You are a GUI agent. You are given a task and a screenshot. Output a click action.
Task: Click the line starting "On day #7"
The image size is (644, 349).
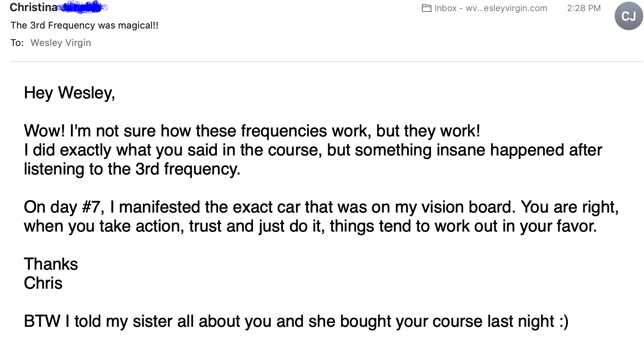(321, 207)
